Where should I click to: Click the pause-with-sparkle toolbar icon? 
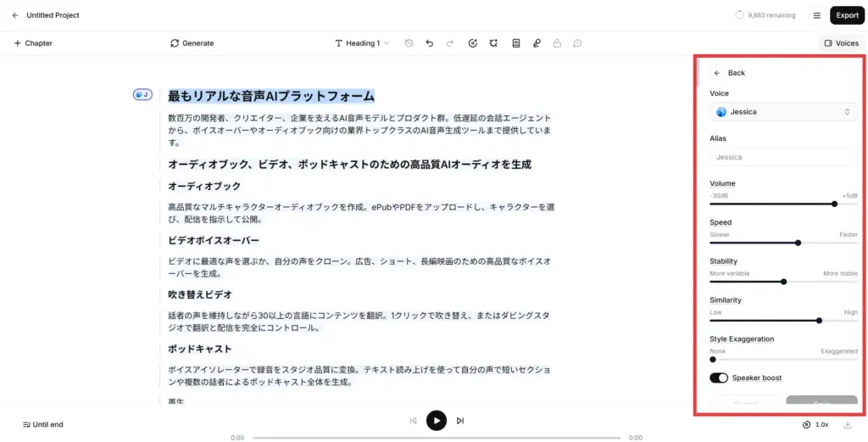pos(473,43)
